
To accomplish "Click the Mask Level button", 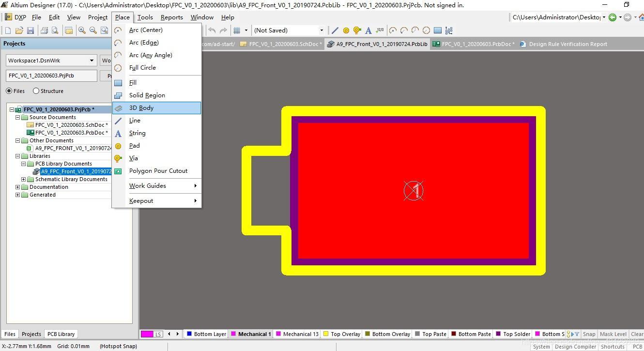I will (613, 334).
